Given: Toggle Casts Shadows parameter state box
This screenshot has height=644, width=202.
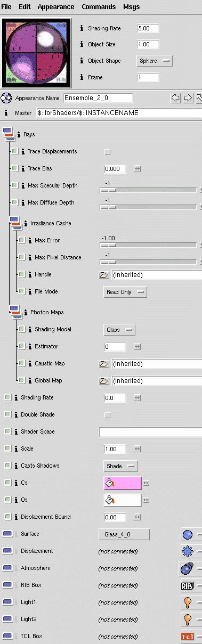Looking at the screenshot, I should tap(7, 466).
